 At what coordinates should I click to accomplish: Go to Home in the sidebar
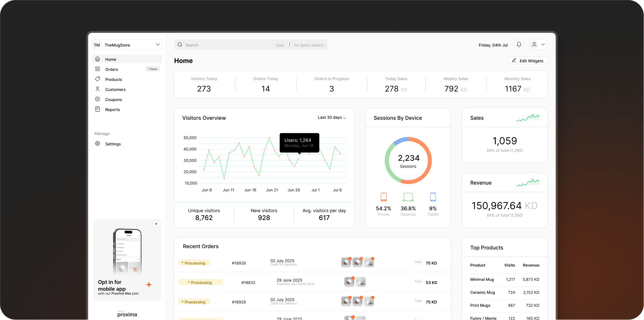click(127, 59)
